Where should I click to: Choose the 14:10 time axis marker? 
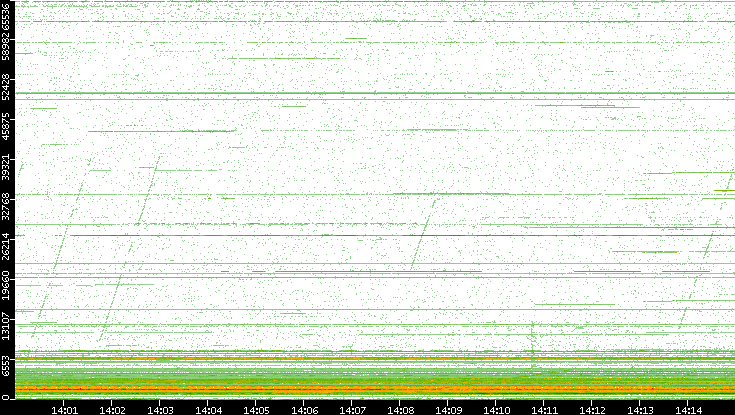click(496, 409)
